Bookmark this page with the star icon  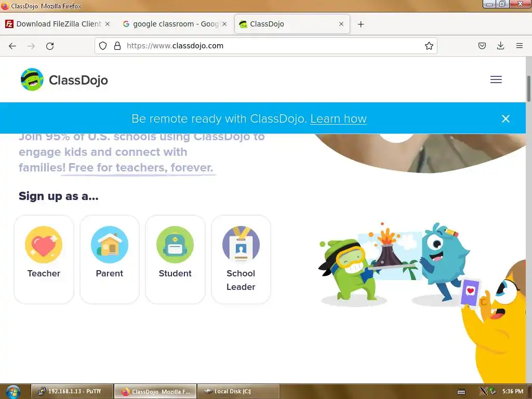[x=429, y=46]
